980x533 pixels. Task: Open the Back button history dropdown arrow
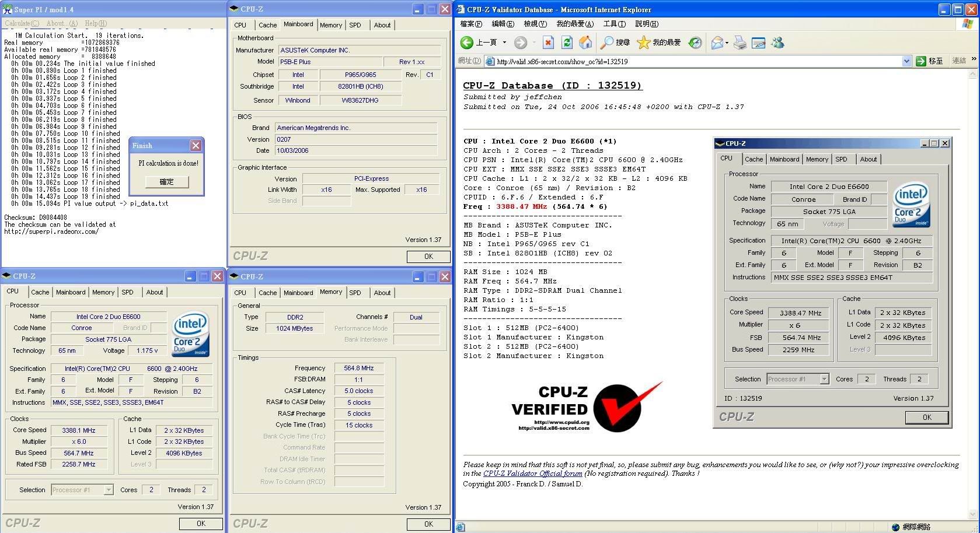[x=504, y=43]
